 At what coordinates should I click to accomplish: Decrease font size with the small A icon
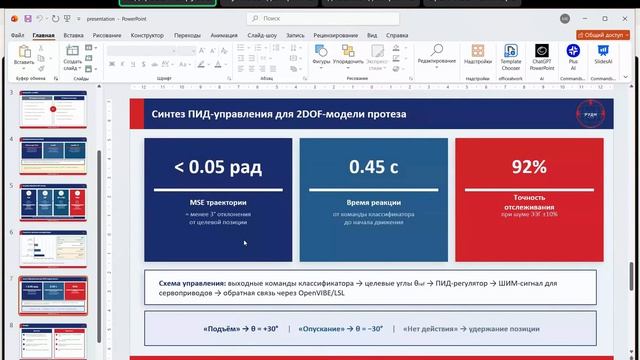212,51
